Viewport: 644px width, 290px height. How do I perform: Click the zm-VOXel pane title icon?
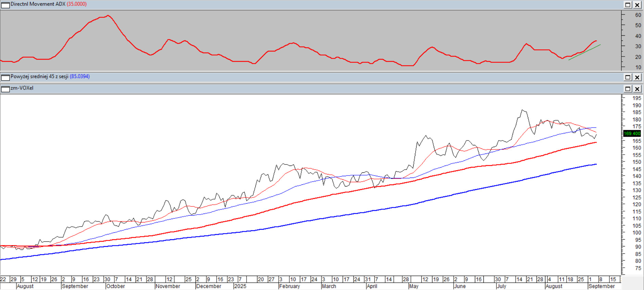[5, 89]
